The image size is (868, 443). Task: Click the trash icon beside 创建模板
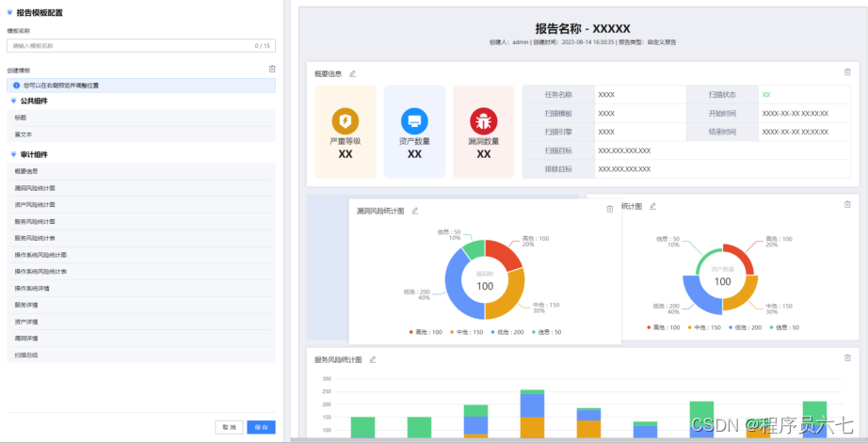[272, 70]
